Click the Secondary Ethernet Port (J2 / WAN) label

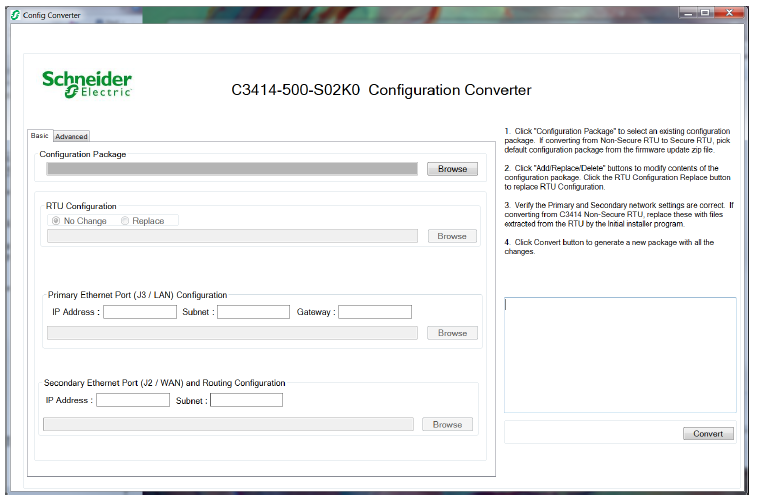click(165, 383)
